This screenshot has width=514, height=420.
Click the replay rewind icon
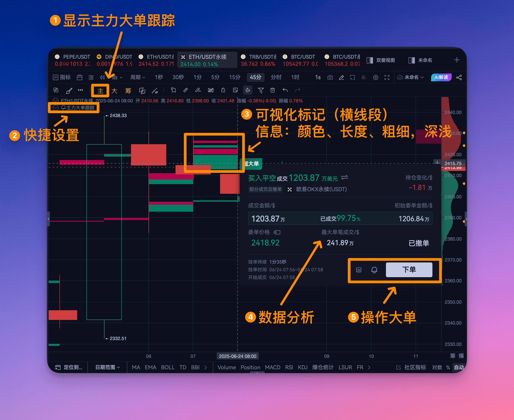tap(102, 77)
